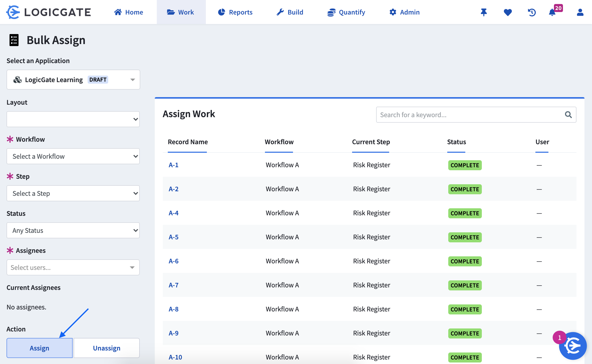Open record A-1

coord(174,165)
